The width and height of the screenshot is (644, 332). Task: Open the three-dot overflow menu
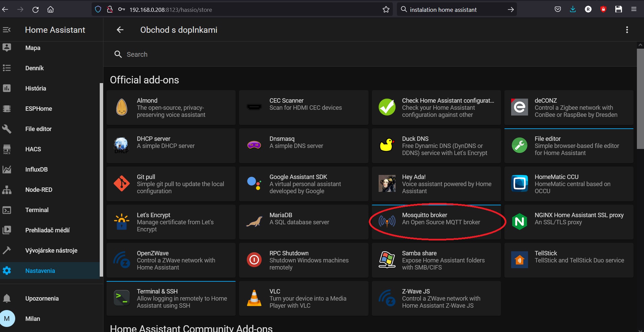(627, 30)
